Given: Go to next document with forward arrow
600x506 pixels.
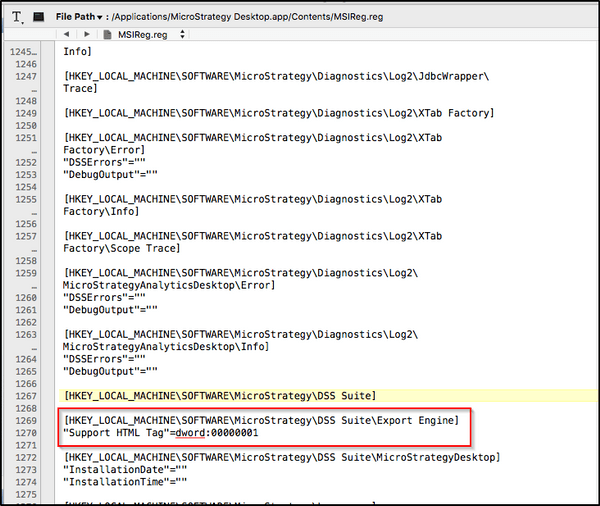Looking at the screenshot, I should click(x=84, y=34).
